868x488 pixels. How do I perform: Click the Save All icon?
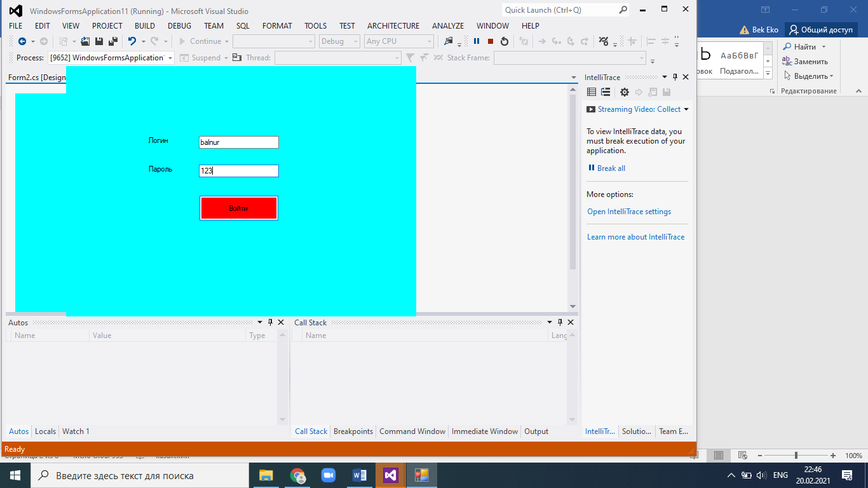113,41
